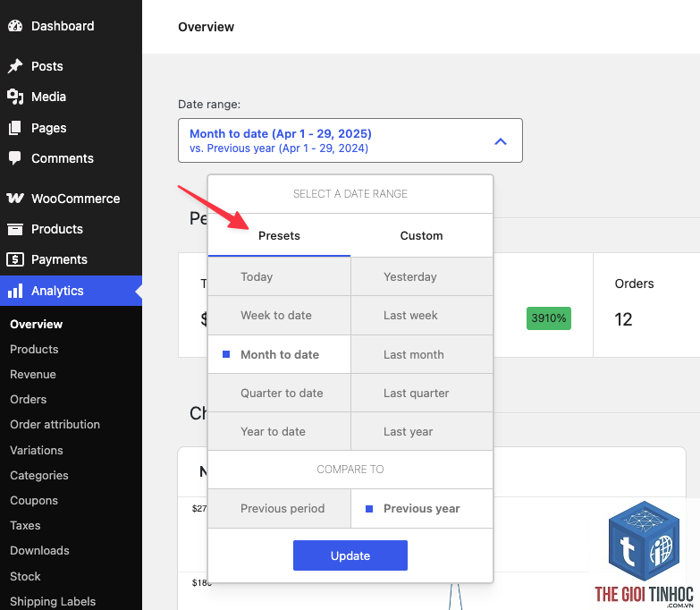
Task: Pick Quarter to date preset
Action: (280, 393)
